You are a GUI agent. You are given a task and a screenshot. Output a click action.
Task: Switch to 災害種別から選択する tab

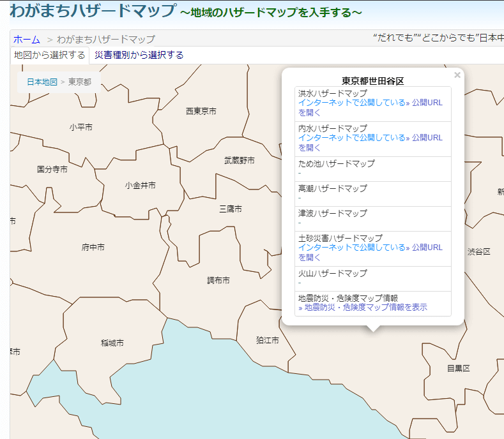click(139, 55)
